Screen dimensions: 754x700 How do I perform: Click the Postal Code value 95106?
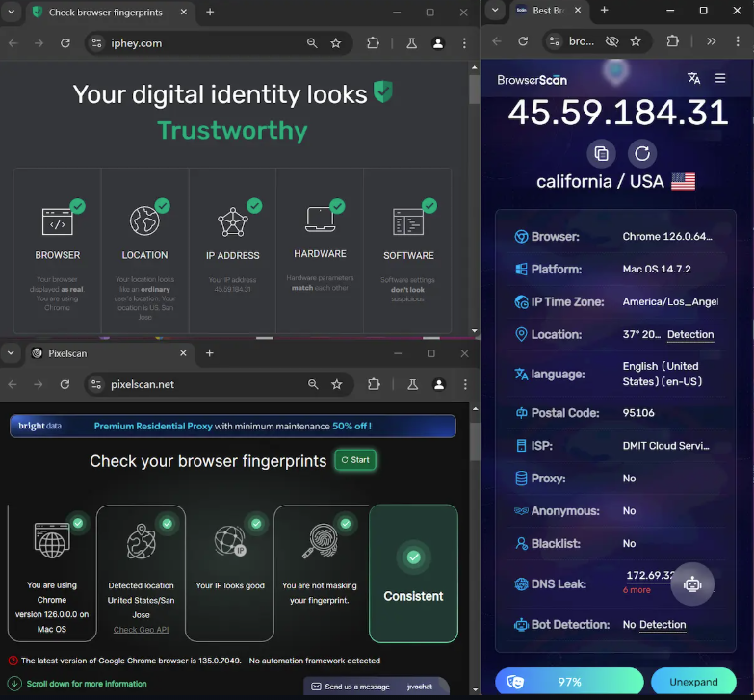click(x=638, y=413)
